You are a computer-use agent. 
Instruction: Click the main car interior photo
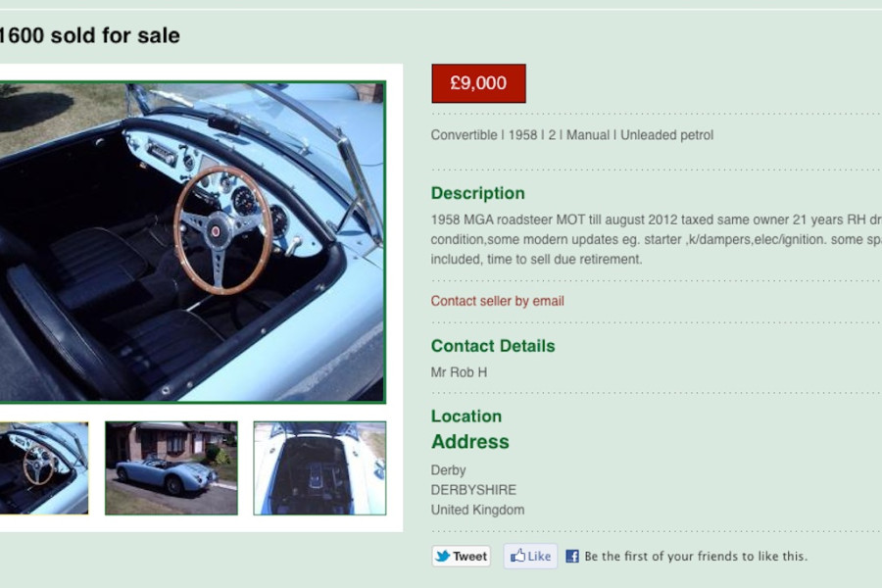point(192,242)
